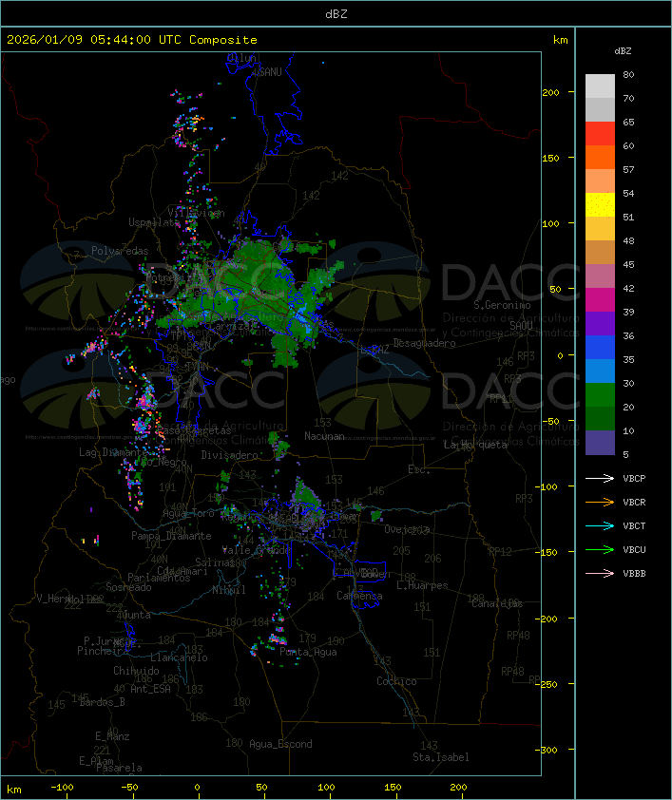Select the Nacunan label on the map

pos(324,436)
